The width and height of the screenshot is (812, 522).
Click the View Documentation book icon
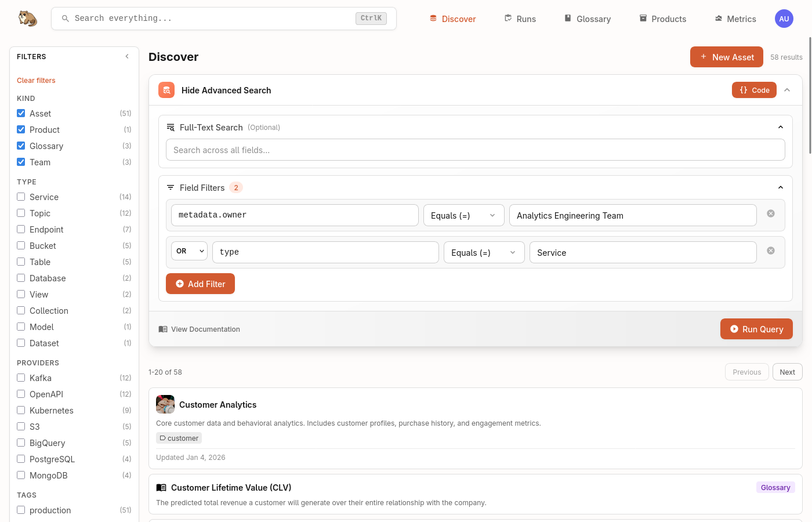[x=163, y=329]
